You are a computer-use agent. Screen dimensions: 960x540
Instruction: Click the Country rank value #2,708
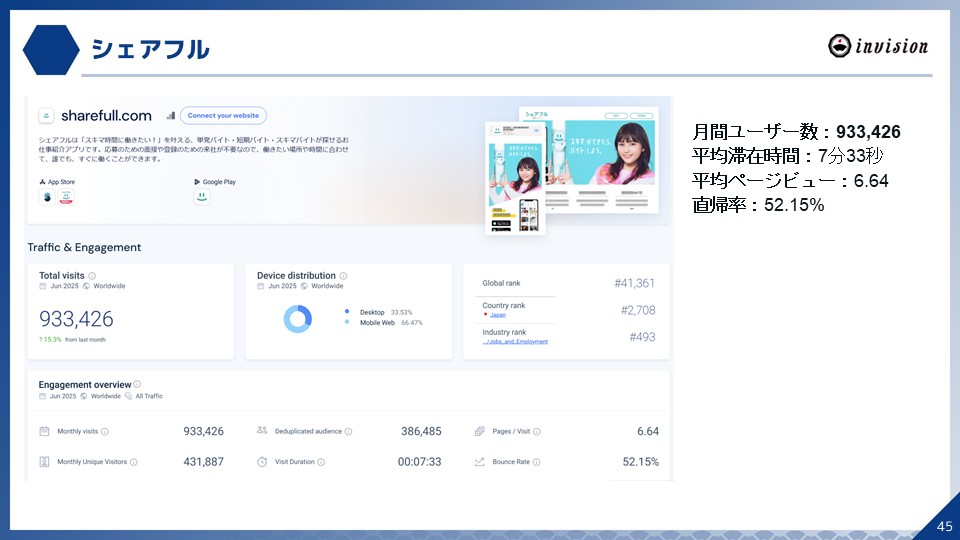coord(638,310)
